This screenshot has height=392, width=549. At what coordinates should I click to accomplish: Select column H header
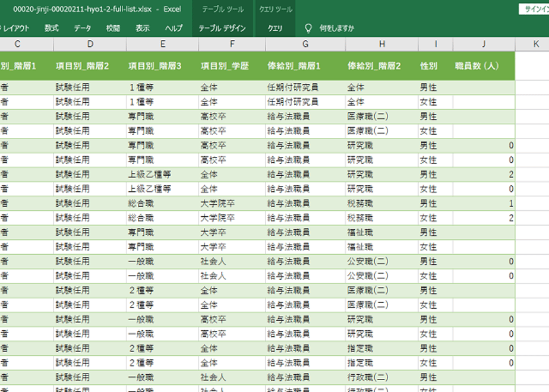(382, 44)
